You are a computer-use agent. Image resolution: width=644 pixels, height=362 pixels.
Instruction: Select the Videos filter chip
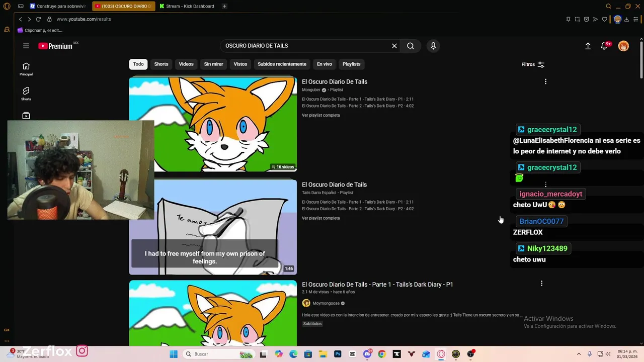[186, 64]
